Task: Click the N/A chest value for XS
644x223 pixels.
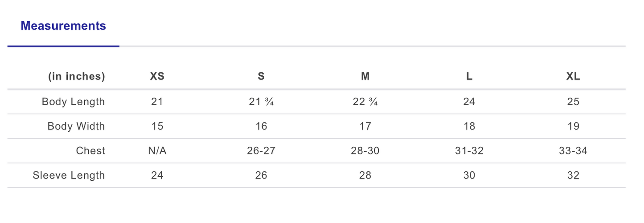Action: [x=157, y=151]
